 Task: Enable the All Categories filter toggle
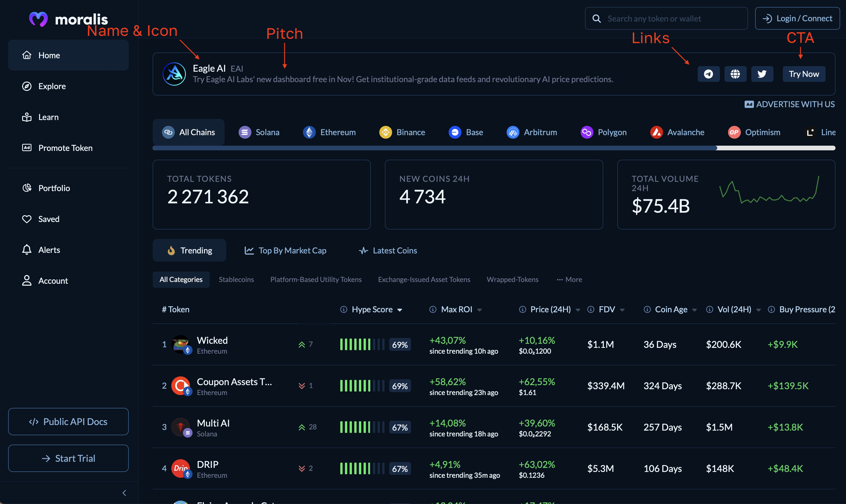tap(181, 279)
